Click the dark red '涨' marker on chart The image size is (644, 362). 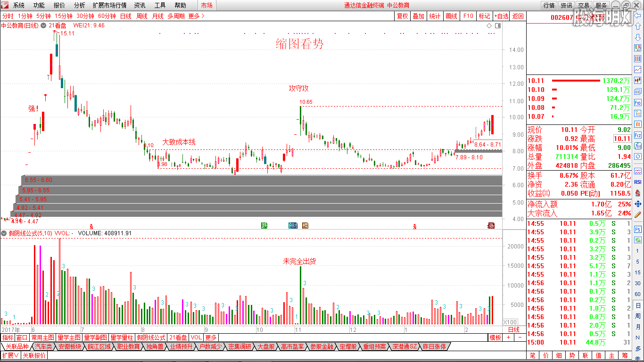click(491, 226)
